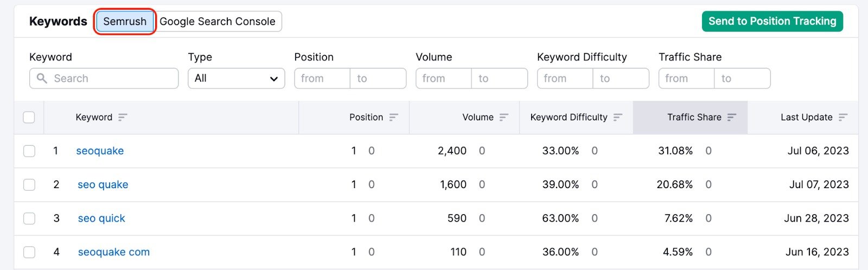The image size is (868, 270).
Task: Switch to the Google Search Console tab
Action: pos(218,22)
